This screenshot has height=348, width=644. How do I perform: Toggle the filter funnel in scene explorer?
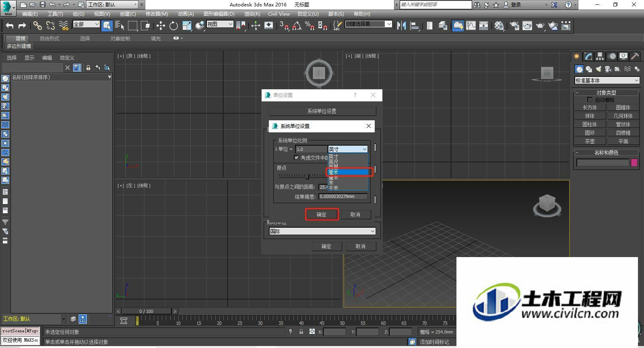coord(77,68)
